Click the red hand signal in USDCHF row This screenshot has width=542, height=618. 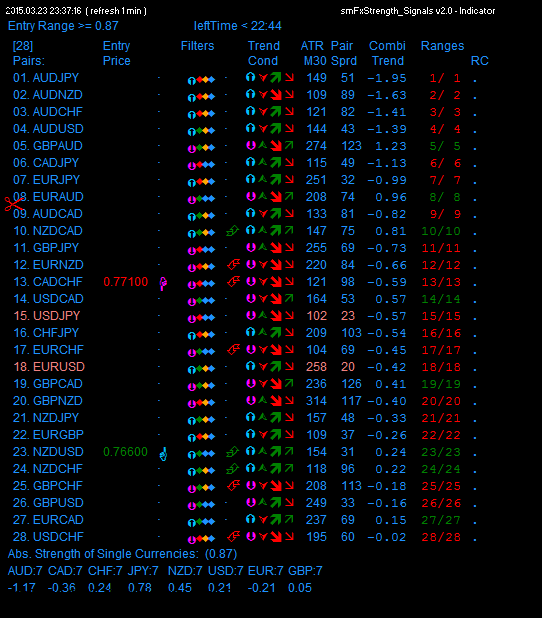(234, 536)
